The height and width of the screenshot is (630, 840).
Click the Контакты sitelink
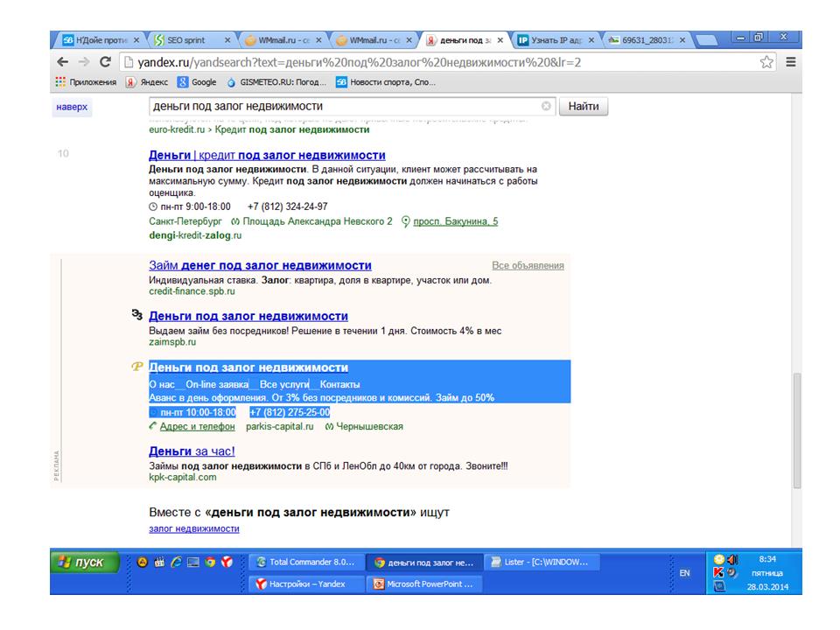(x=339, y=384)
